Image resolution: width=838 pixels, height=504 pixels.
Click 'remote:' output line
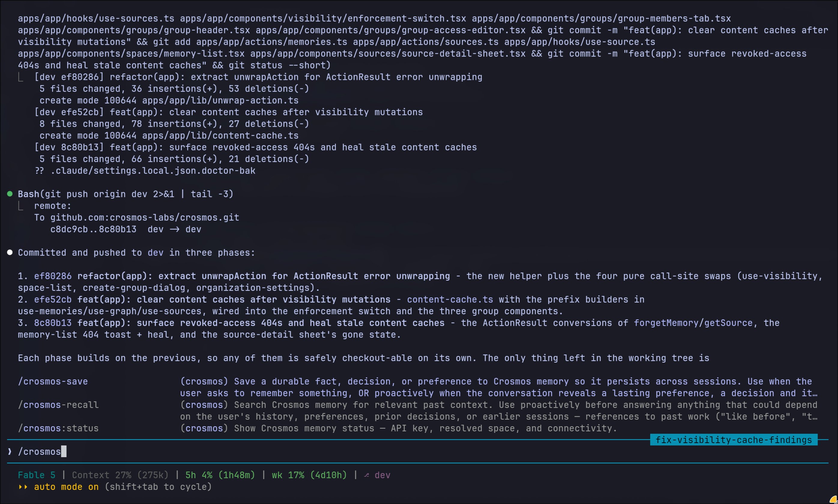53,206
